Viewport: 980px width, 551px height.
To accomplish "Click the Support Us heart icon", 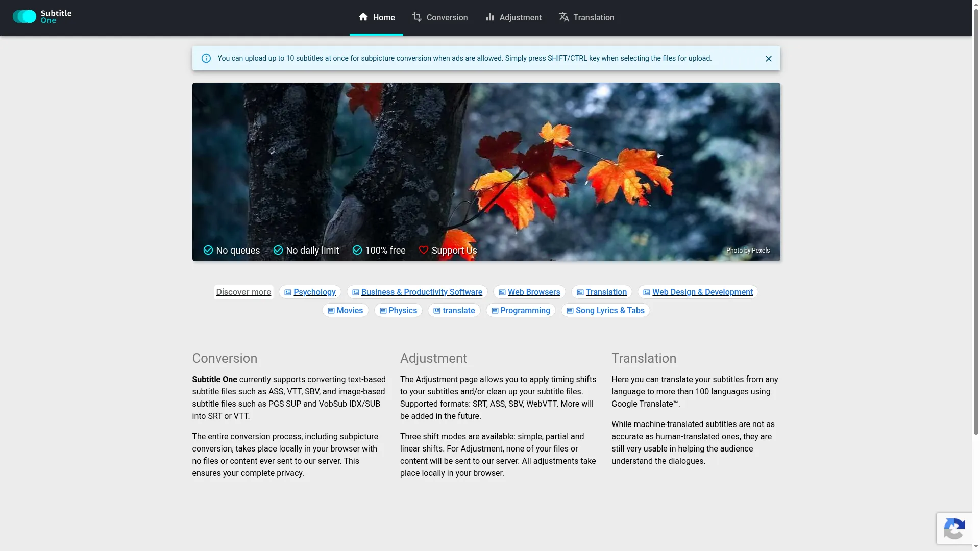I will (424, 250).
